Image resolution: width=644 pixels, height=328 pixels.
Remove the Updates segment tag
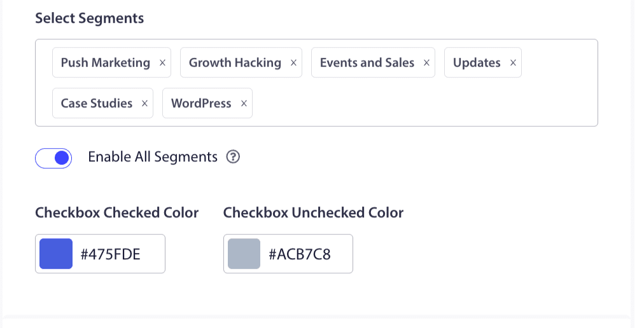click(x=513, y=63)
